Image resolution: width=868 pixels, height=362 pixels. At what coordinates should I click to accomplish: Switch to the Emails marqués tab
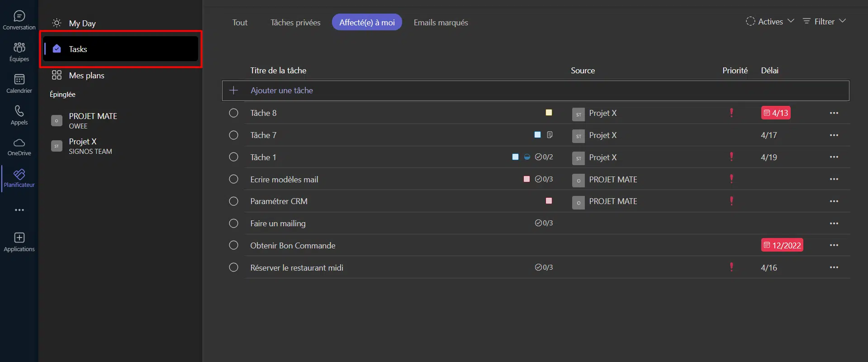[441, 22]
